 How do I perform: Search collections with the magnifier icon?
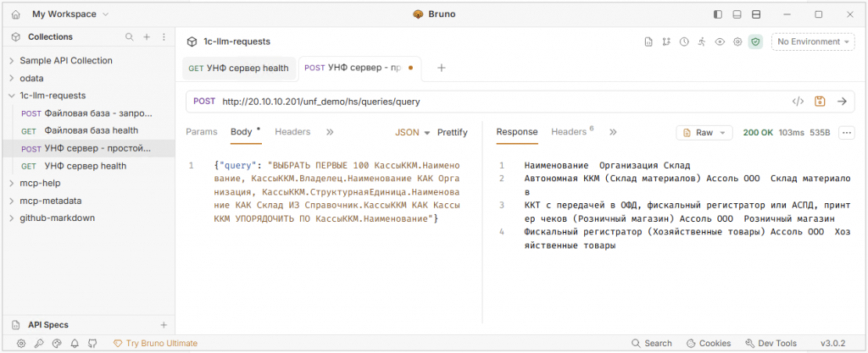tap(130, 37)
